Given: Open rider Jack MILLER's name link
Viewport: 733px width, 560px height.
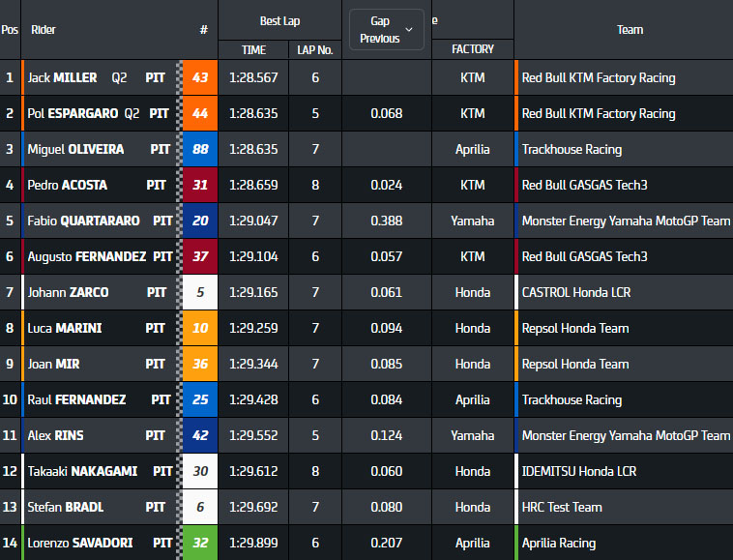Looking at the screenshot, I should [62, 77].
